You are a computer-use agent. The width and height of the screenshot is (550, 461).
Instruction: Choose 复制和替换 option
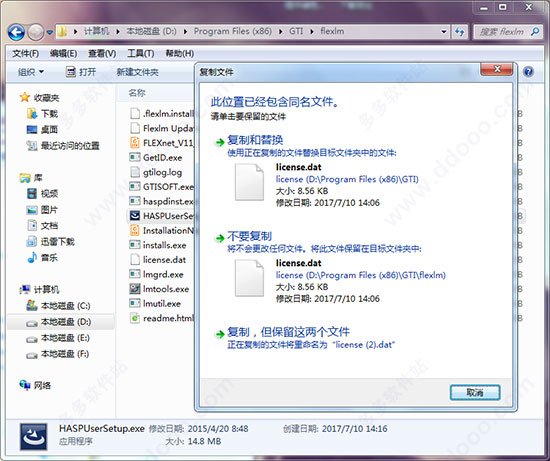coord(255,140)
